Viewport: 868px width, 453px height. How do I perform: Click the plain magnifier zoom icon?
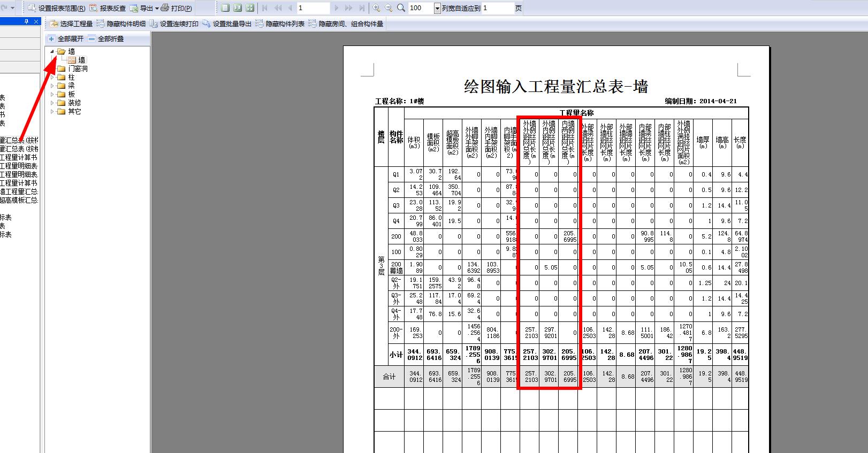(x=401, y=8)
